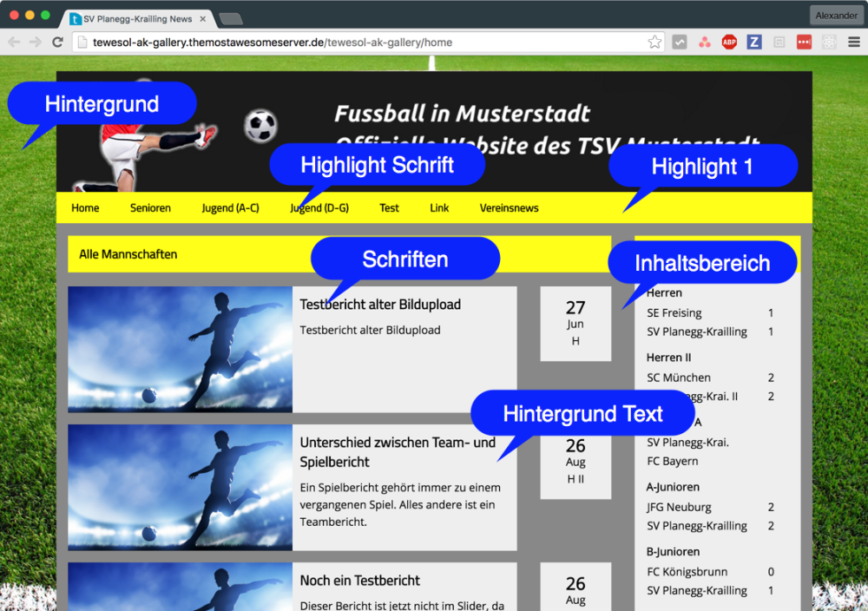Viewport: 868px width, 611px height.
Task: Click the red three-dot extension icon
Action: pos(804,42)
